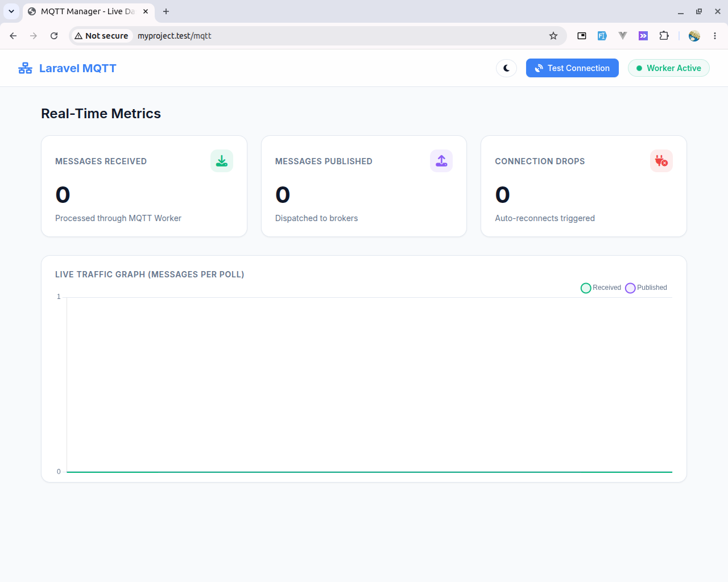
Task: Click the media/picture-in-picture toolbar icon
Action: [x=582, y=36]
